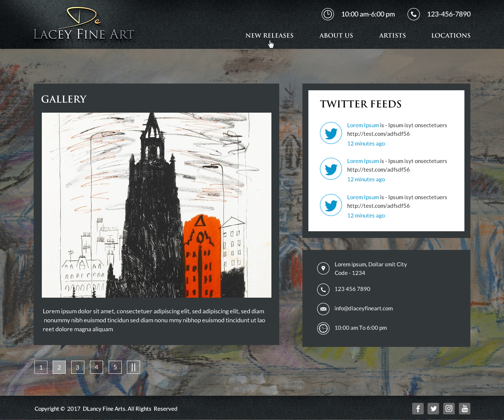Open the second tweet's Lorem Ipsum link
This screenshot has height=420, width=504.
point(363,161)
